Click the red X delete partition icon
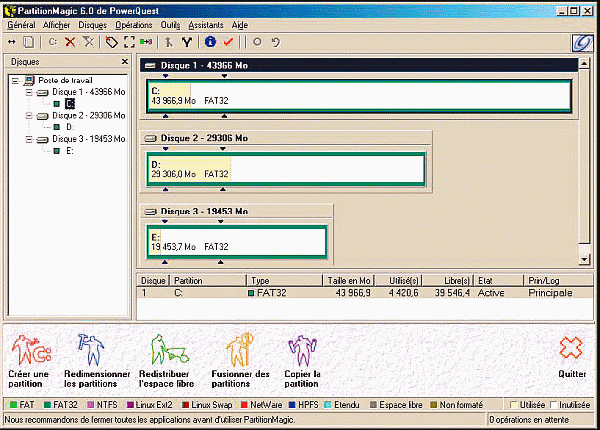600x430 pixels. [69, 42]
